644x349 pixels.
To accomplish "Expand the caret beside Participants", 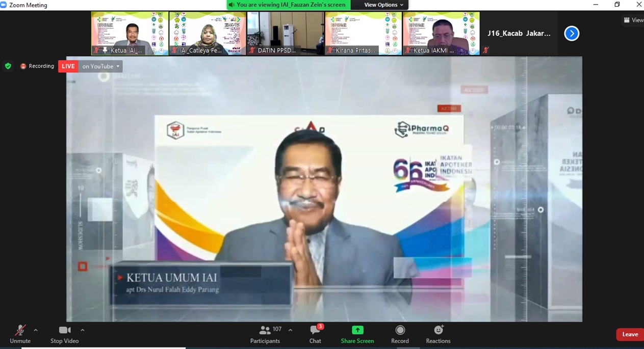I will 290,330.
